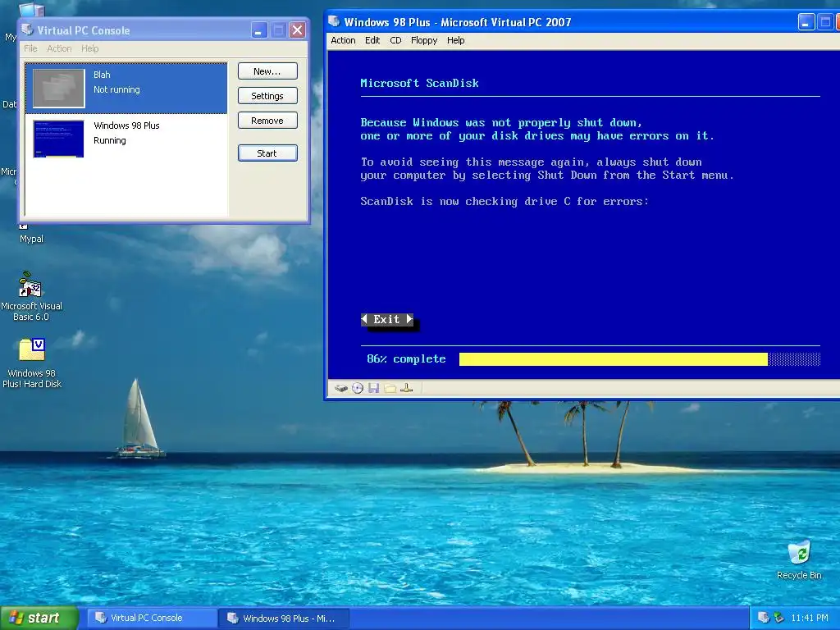Open Help menu in Virtual PC Console
Screen dimensions: 840x630
point(90,48)
